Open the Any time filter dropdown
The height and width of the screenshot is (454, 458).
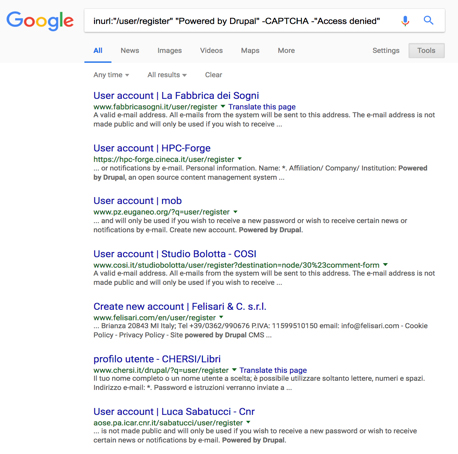[111, 75]
